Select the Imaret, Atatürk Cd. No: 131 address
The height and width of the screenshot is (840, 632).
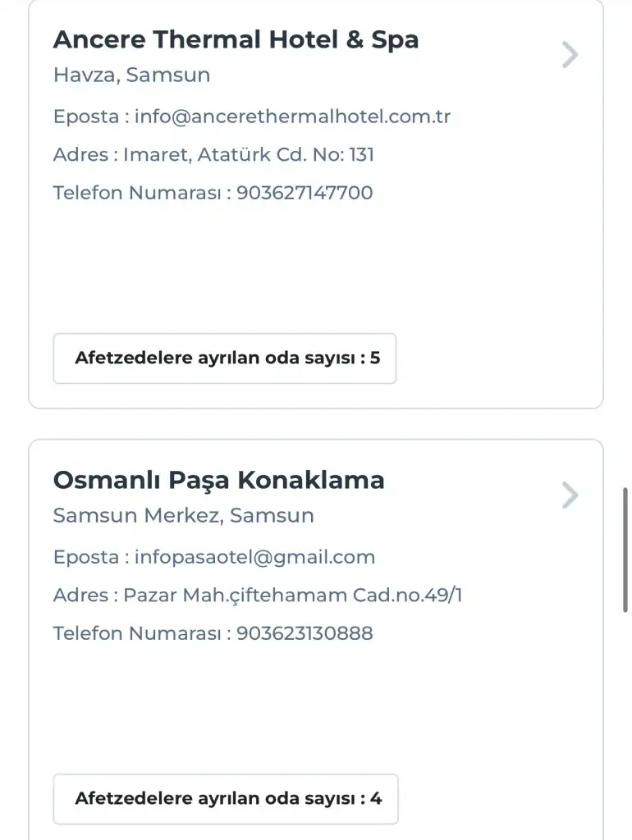[x=249, y=154]
